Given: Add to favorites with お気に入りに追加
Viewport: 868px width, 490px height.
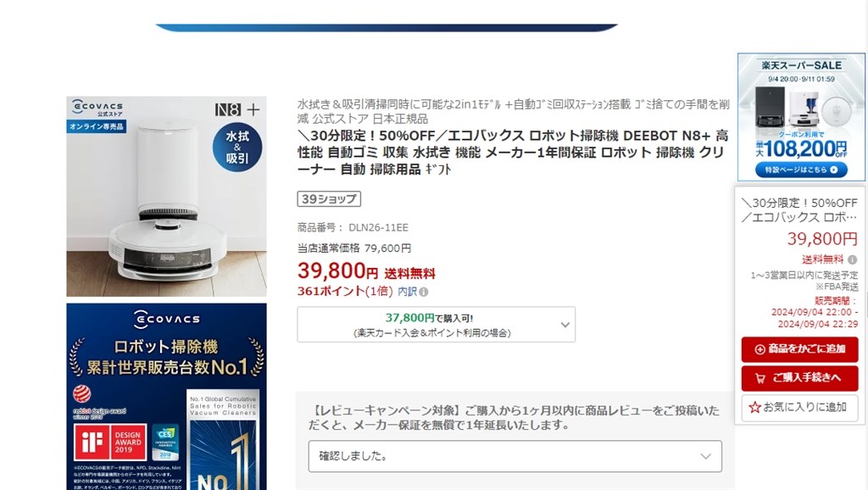Looking at the screenshot, I should click(x=799, y=408).
